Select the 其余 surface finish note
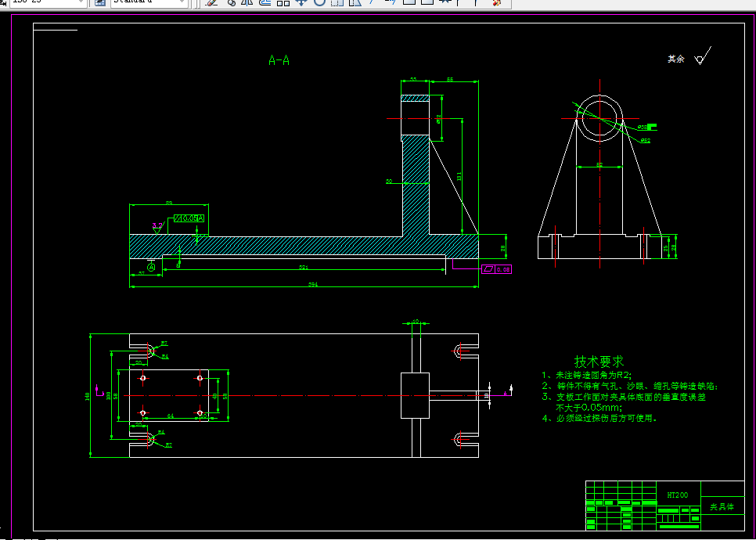 point(675,59)
